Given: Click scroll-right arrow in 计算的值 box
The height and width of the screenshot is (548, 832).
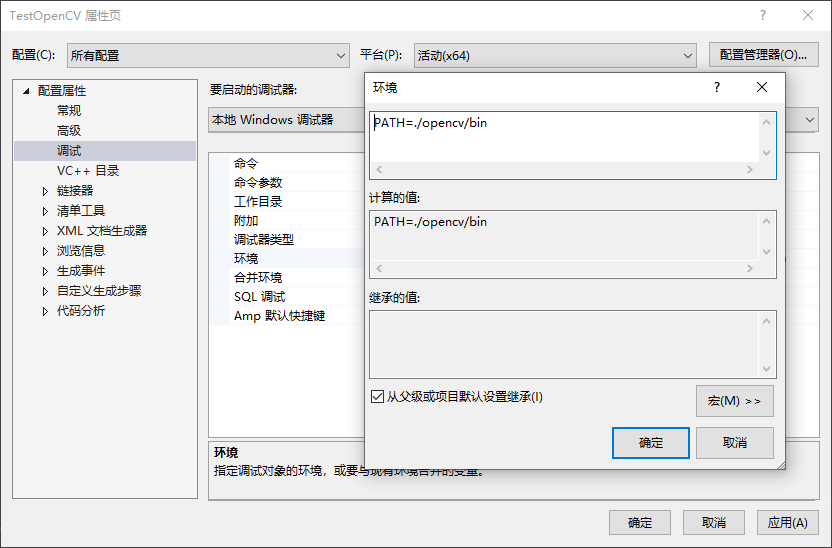Looking at the screenshot, I should click(x=750, y=269).
